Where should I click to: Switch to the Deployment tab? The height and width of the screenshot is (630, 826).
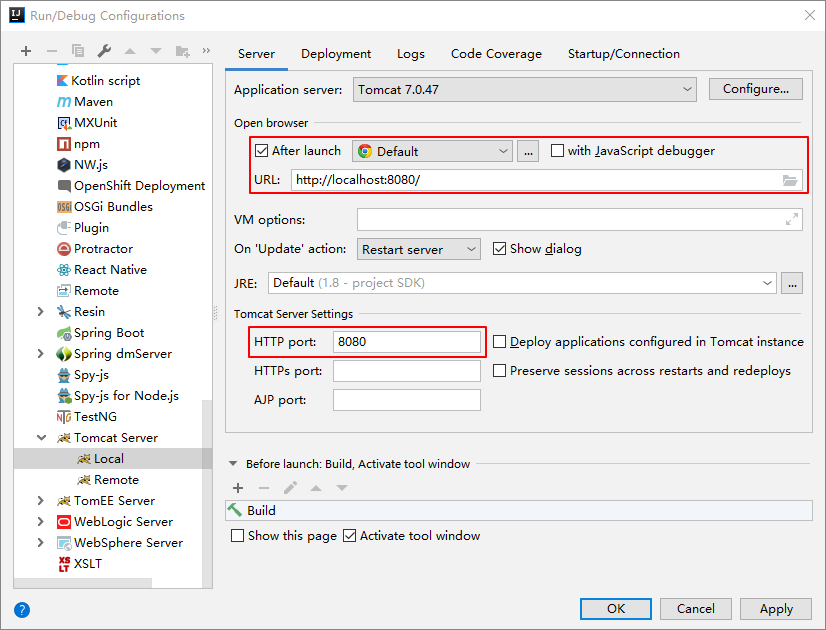[336, 54]
